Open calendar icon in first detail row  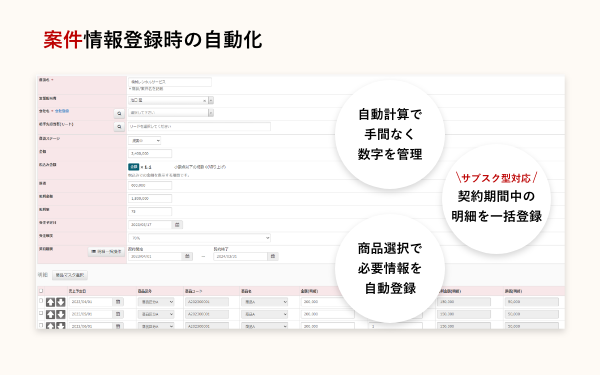(x=118, y=302)
